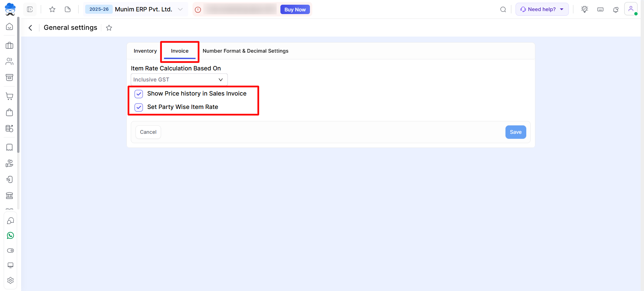
Task: Click the shopping cart sidebar icon
Action: [10, 97]
